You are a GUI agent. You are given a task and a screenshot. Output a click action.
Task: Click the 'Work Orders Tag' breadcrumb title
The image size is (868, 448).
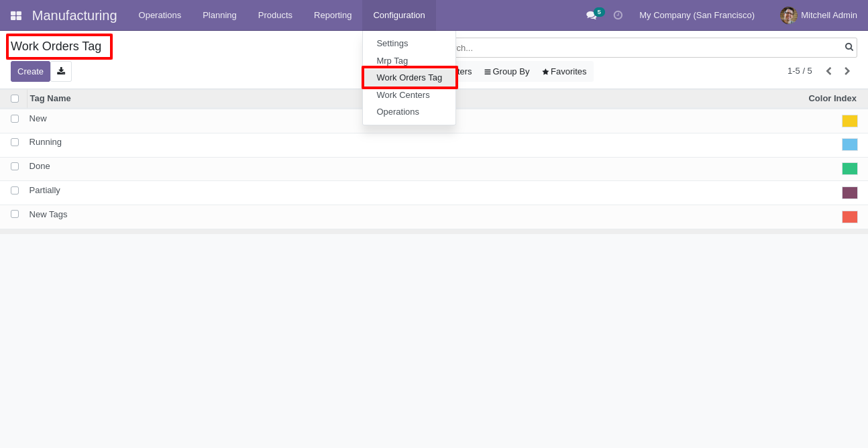click(56, 46)
